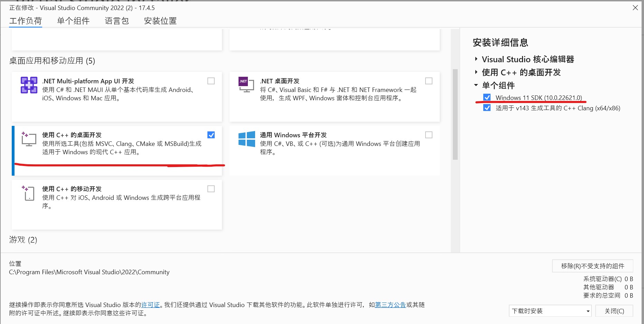The height and width of the screenshot is (324, 644).
Task: Check the .NET Multi-platform App UI workload
Action: (x=211, y=81)
